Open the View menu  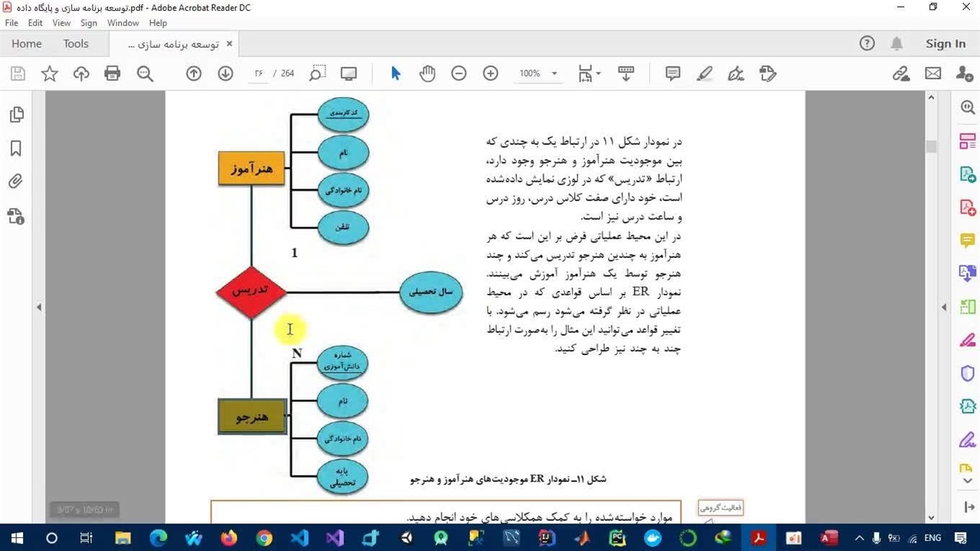pos(61,23)
